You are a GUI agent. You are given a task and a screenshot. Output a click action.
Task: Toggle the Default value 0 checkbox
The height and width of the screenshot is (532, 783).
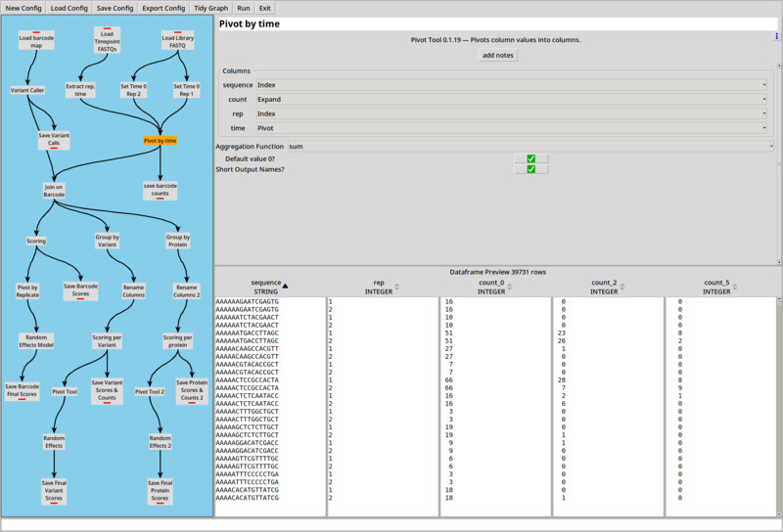click(x=530, y=158)
